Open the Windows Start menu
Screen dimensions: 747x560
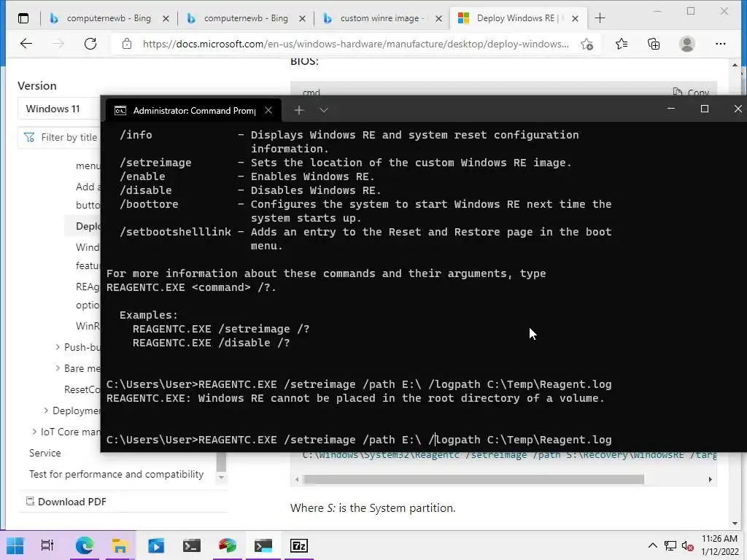tap(15, 545)
